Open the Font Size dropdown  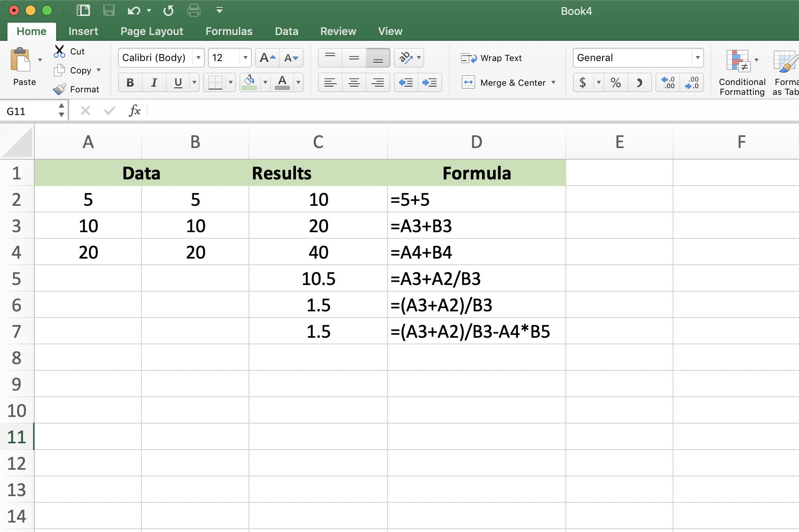(x=242, y=58)
